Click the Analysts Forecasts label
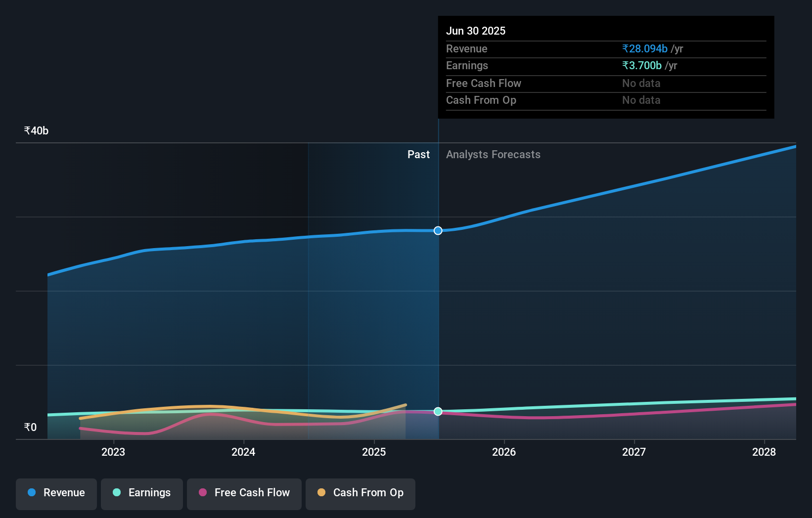The image size is (812, 518). (x=493, y=154)
